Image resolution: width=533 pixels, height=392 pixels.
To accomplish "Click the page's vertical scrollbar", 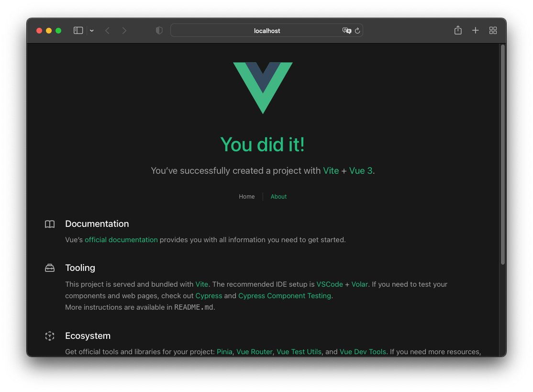I will click(503, 155).
